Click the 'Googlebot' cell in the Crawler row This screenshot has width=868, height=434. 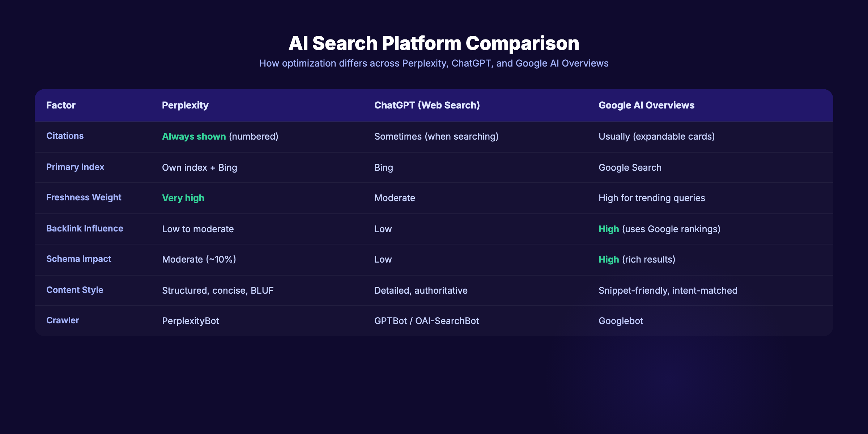(621, 320)
